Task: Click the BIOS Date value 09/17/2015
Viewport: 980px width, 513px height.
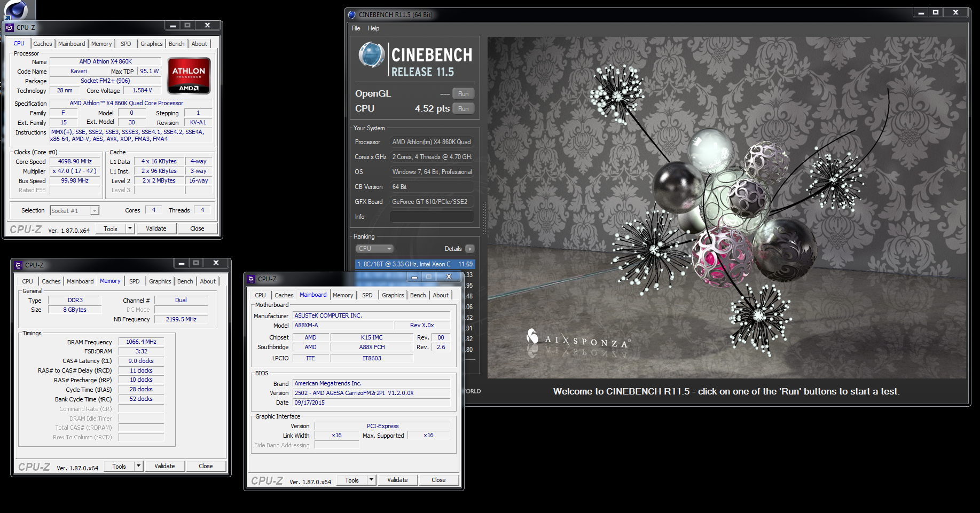Action: tap(371, 402)
